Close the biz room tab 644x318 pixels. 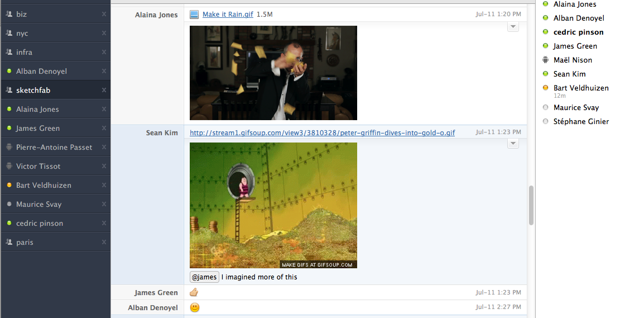[104, 14]
